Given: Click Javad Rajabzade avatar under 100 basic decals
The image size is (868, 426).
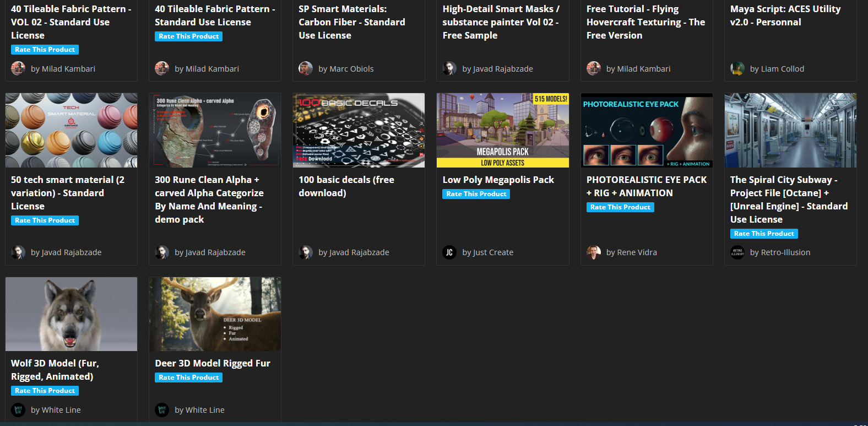Looking at the screenshot, I should coord(306,252).
